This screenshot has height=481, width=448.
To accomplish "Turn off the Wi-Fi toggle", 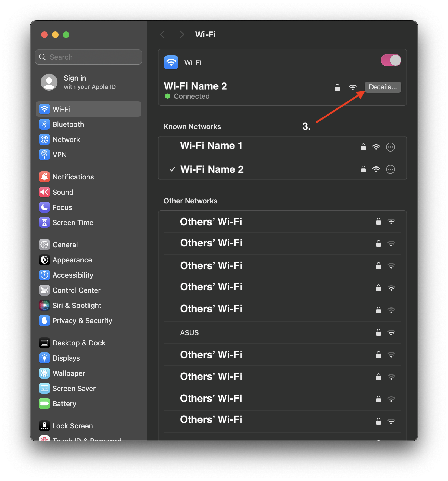I will [x=391, y=60].
